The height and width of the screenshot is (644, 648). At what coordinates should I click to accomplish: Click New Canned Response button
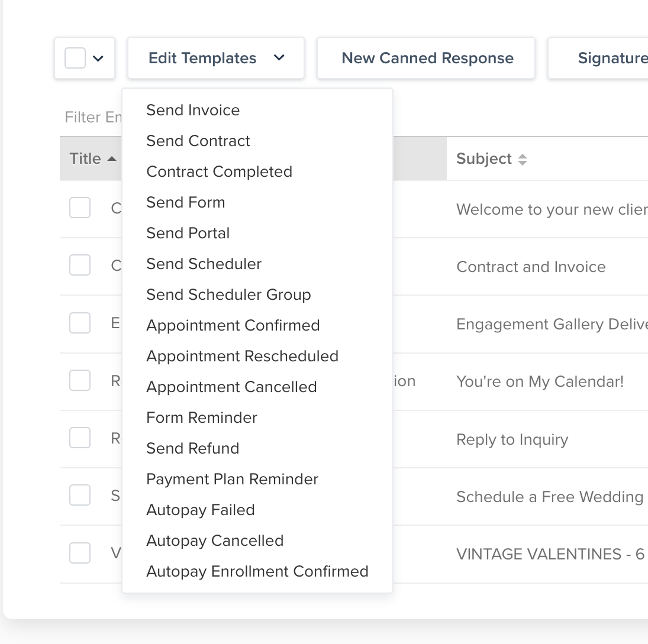(x=427, y=58)
